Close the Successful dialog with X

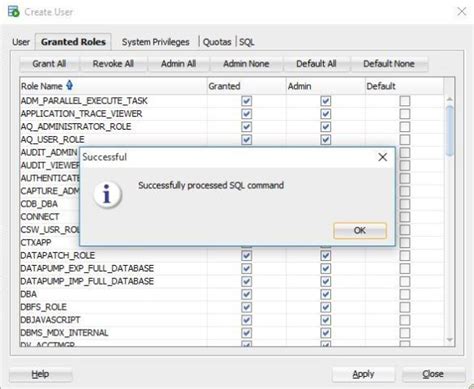pos(383,157)
